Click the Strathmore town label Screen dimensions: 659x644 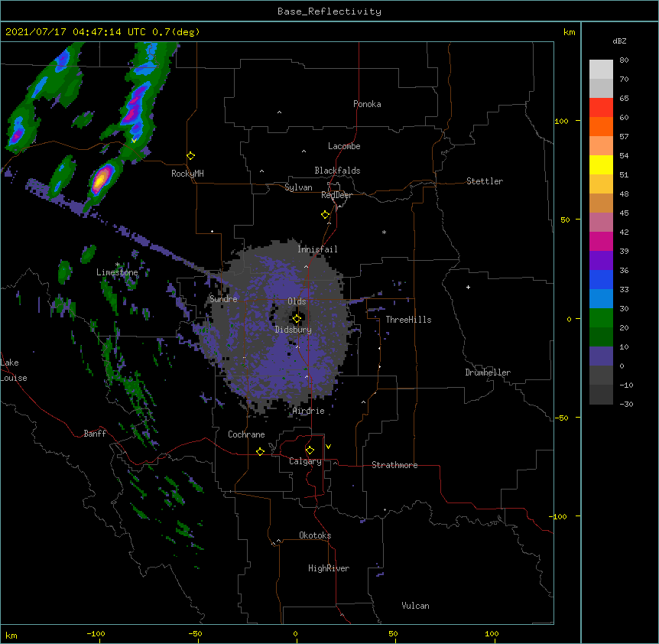tap(394, 465)
